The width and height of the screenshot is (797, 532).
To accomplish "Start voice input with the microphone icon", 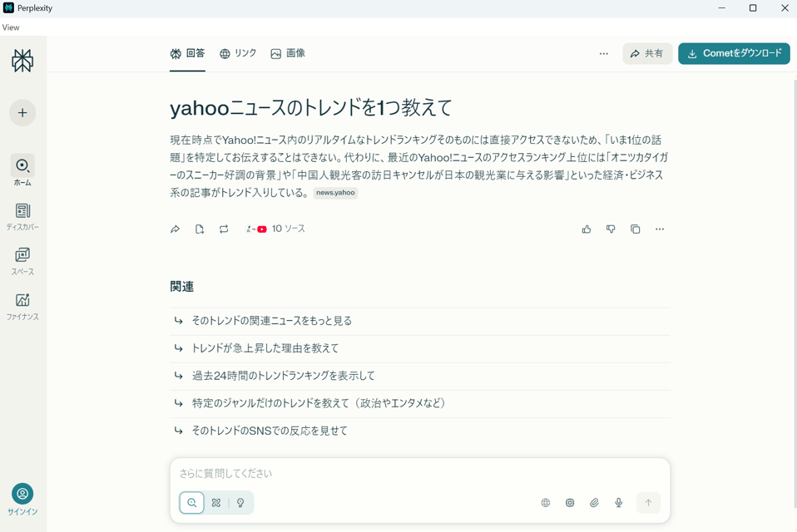I will pos(618,503).
